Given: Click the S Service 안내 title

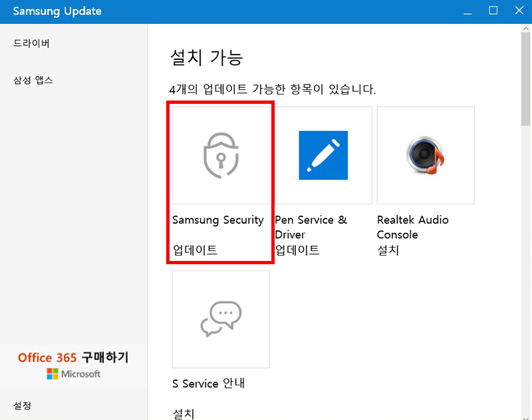Looking at the screenshot, I should tap(208, 383).
